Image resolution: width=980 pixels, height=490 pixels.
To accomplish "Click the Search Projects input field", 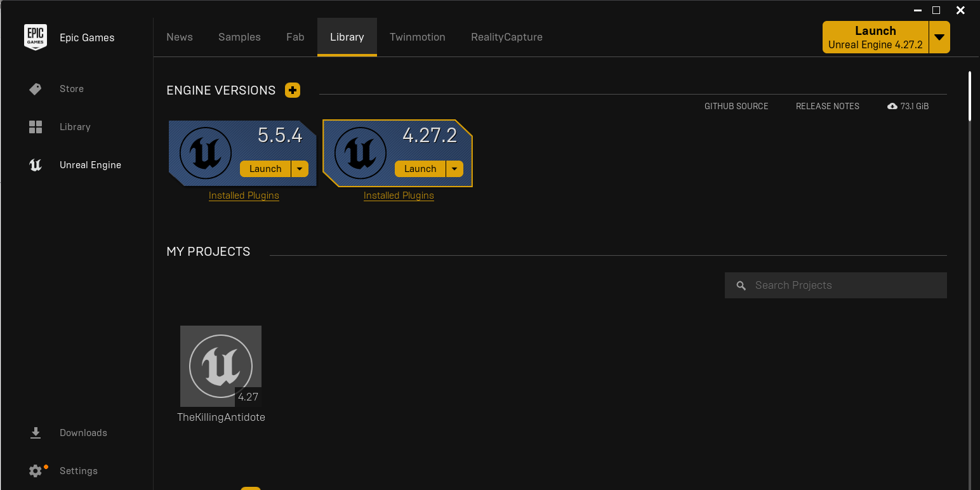I will [x=836, y=286].
